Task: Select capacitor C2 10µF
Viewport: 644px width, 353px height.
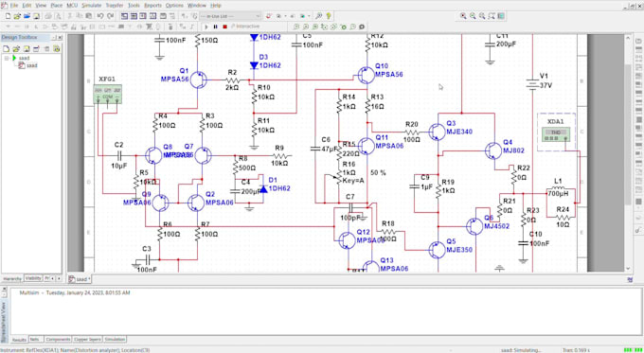Action: [120, 155]
